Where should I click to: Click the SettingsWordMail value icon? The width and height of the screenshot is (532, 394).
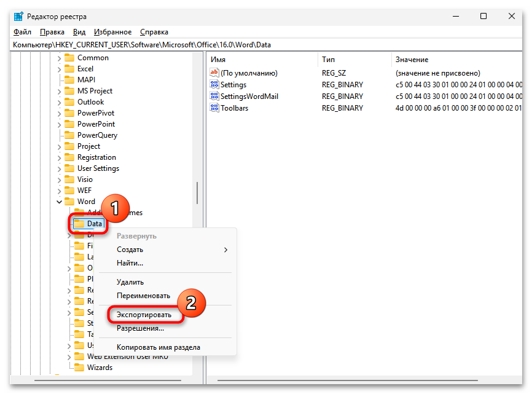[214, 96]
